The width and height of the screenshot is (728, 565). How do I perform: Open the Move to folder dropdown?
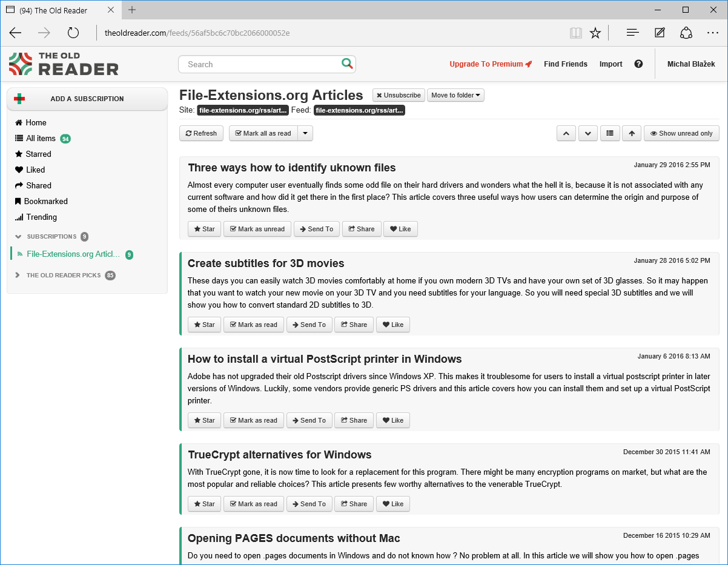click(455, 95)
